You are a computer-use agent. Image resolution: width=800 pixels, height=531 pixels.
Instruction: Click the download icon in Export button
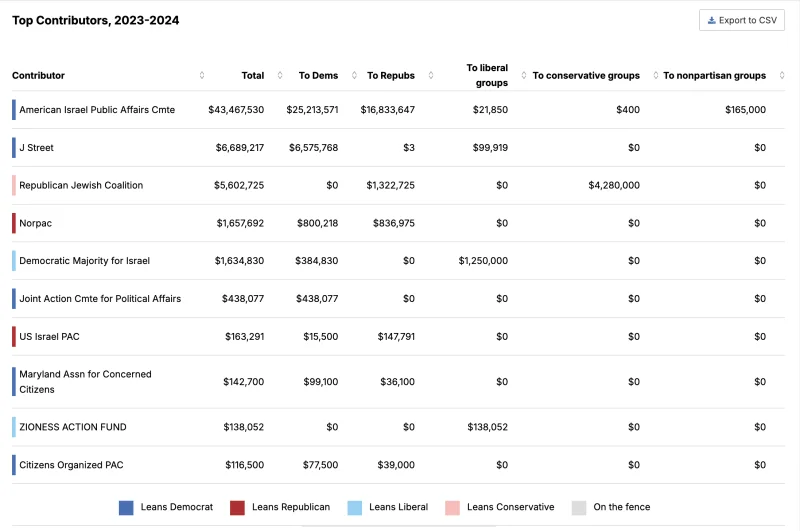711,20
